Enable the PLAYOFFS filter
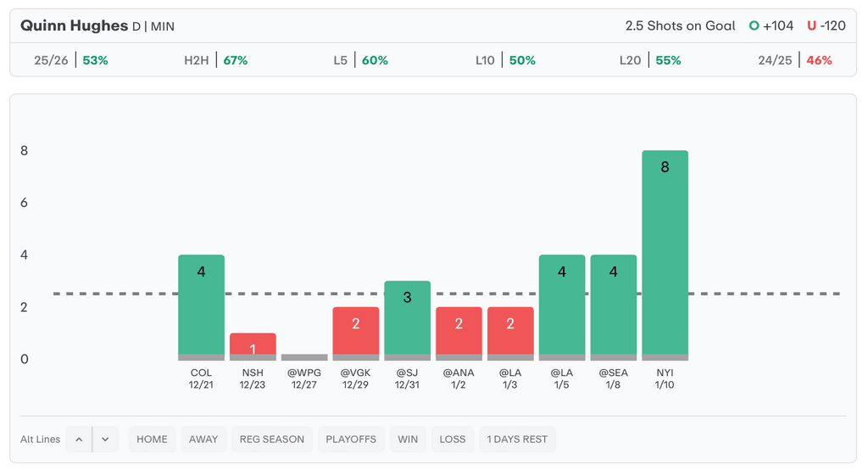 351,440
